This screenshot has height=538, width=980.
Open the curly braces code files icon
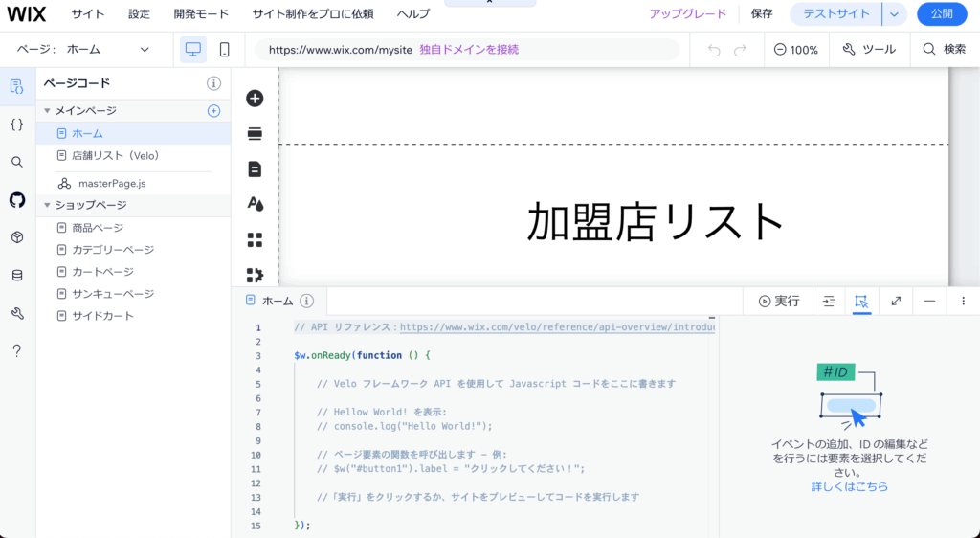[17, 124]
